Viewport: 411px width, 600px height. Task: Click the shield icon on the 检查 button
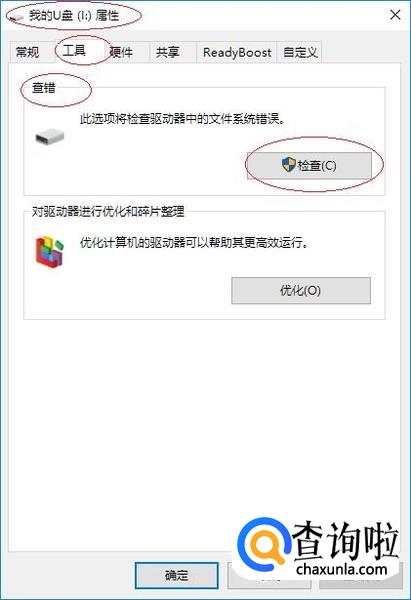pos(289,165)
